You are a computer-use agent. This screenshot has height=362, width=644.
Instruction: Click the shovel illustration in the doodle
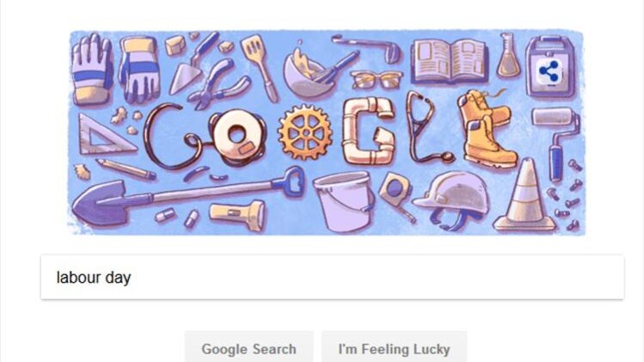pyautogui.click(x=187, y=195)
